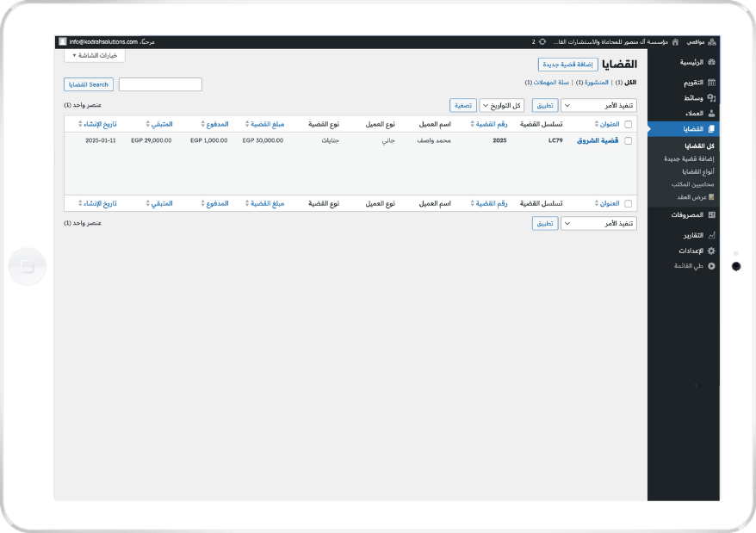
Task: Select إضافة قضية جديدة in sidebar submenu
Action: (x=689, y=158)
